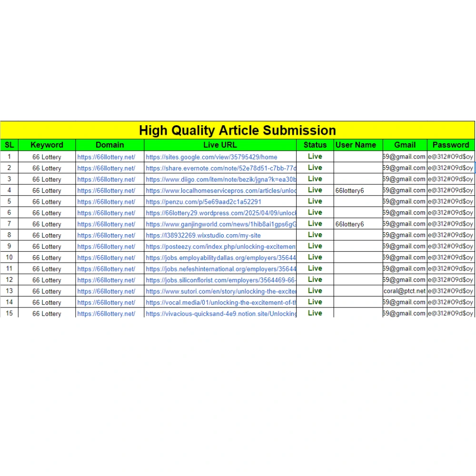The width and height of the screenshot is (476, 476).
Task: Click the Status column header
Action: click(x=315, y=145)
